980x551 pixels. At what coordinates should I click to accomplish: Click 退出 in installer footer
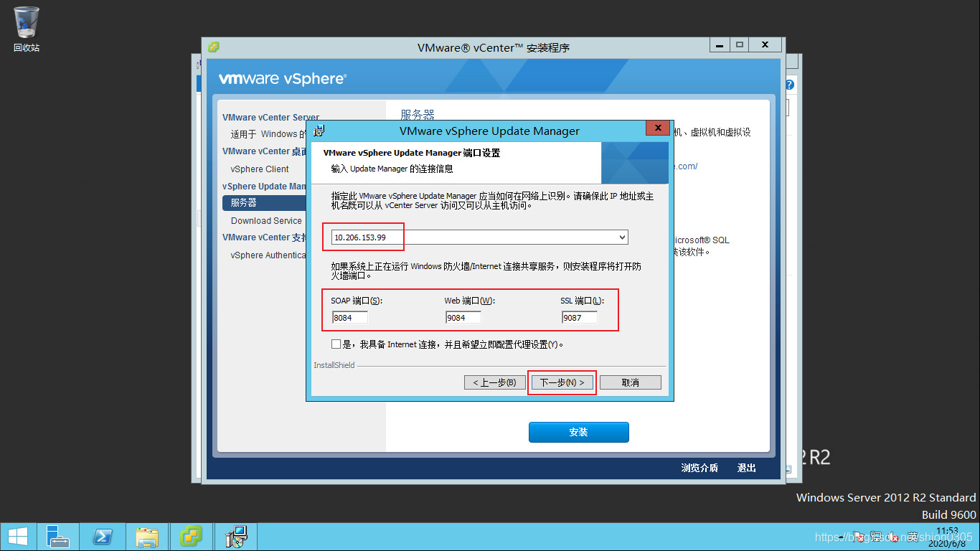pos(747,468)
